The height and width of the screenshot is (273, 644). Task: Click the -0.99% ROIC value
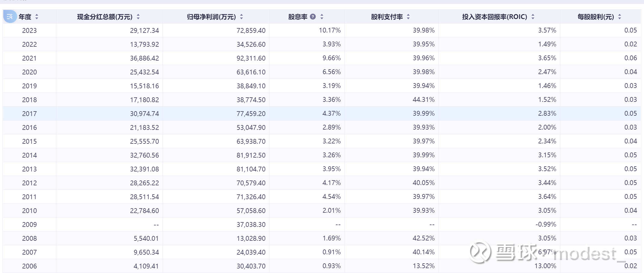point(546,224)
